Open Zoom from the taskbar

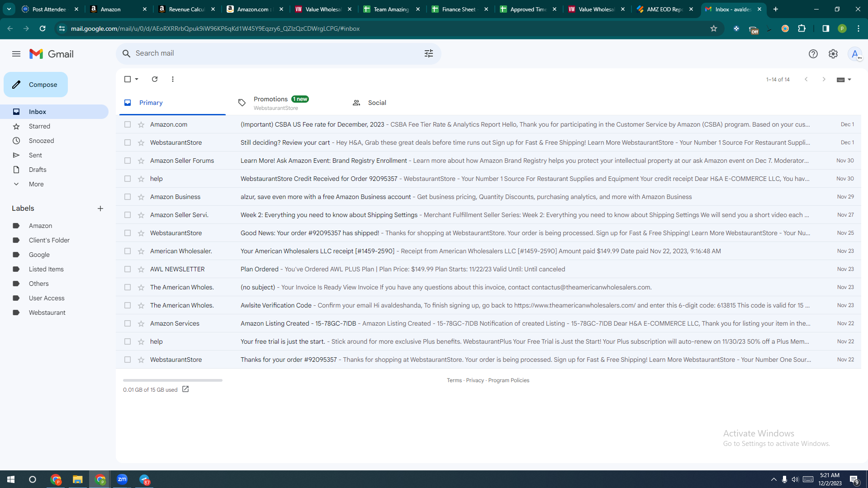[x=122, y=479]
